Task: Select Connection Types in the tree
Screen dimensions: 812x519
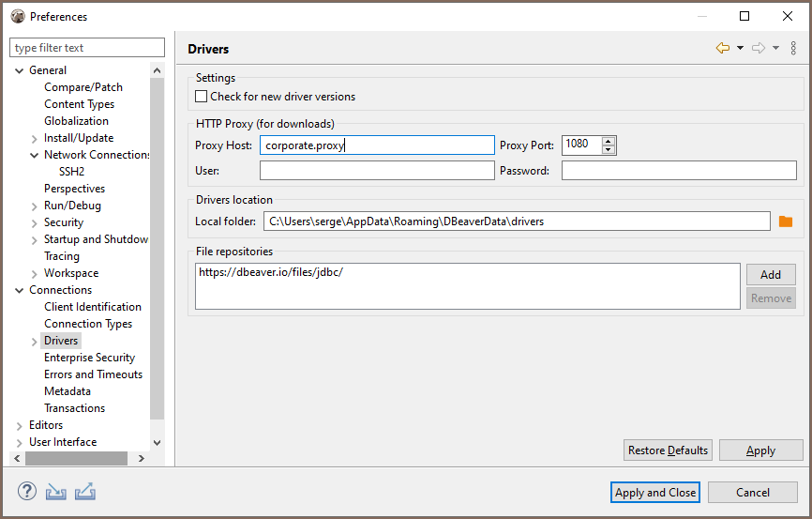Action: pos(88,324)
